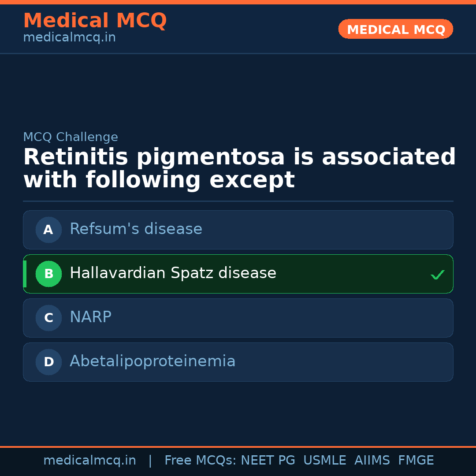Click the AIIMS footer text
Image resolution: width=476 pixels, height=476 pixels.
[372, 461]
